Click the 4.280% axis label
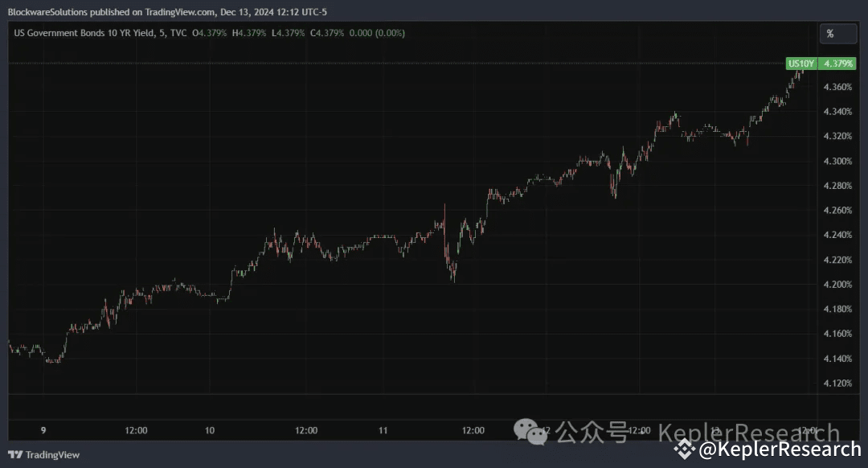Viewport: 868px width, 468px height. click(x=837, y=186)
